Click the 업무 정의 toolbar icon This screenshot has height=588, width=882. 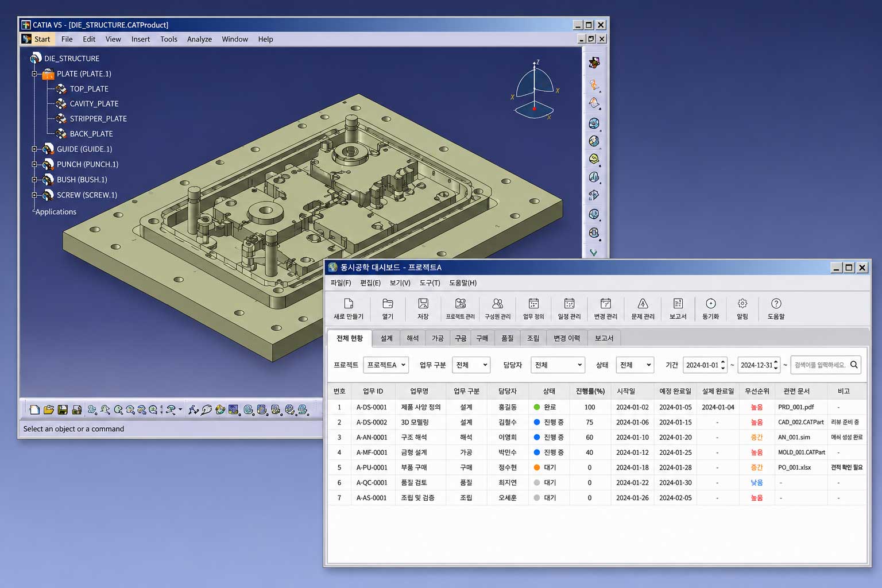(x=533, y=303)
